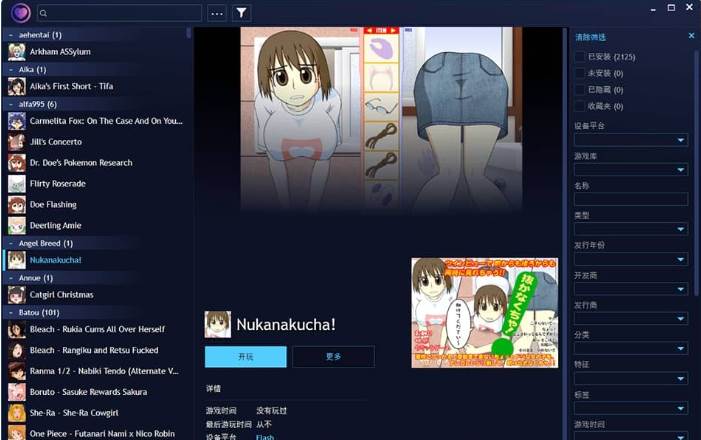Open the 分类 filter dropdown
701x440 pixels.
pyautogui.click(x=631, y=348)
